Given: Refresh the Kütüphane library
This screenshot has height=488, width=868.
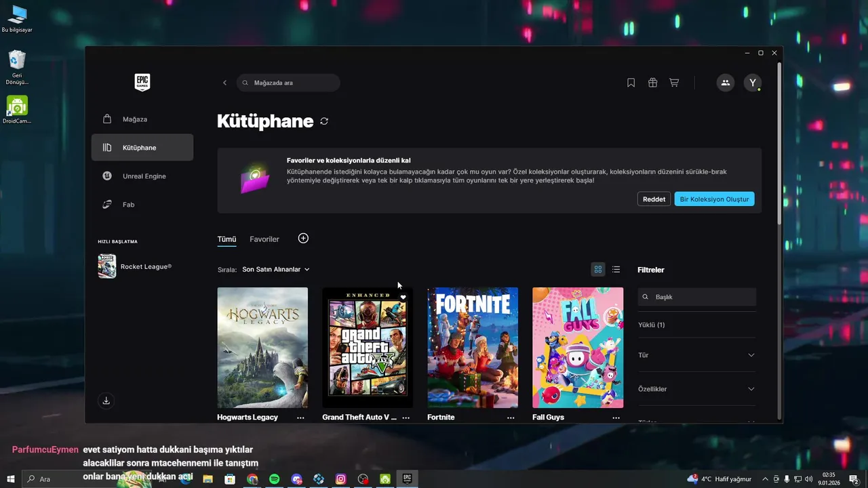Looking at the screenshot, I should point(324,121).
